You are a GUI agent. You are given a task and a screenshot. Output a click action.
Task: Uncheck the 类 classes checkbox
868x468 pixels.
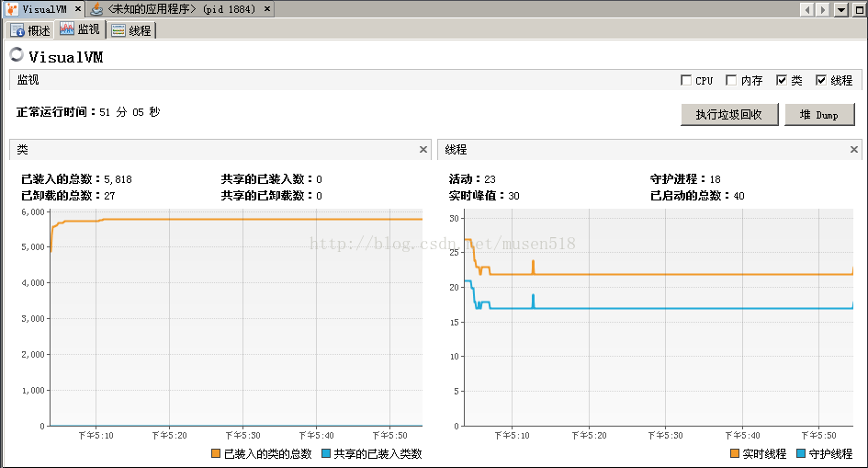tap(782, 80)
